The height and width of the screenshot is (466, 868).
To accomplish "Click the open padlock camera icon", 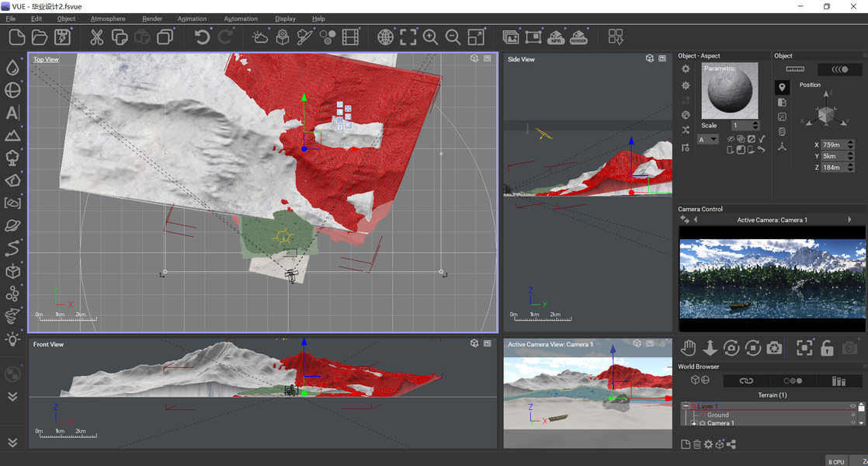I will click(827, 348).
